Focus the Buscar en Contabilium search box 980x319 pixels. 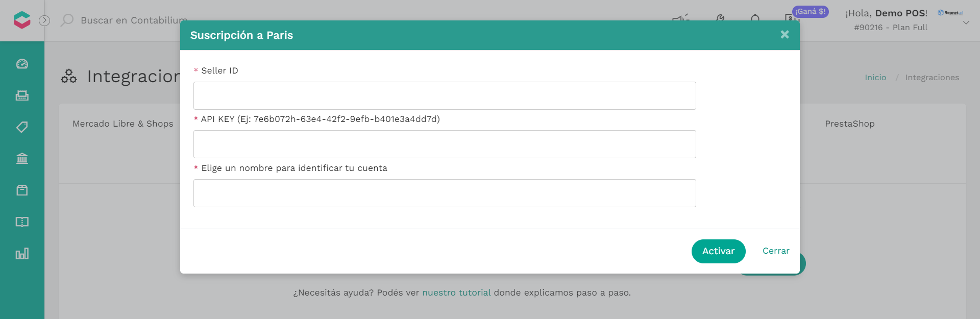pyautogui.click(x=134, y=20)
